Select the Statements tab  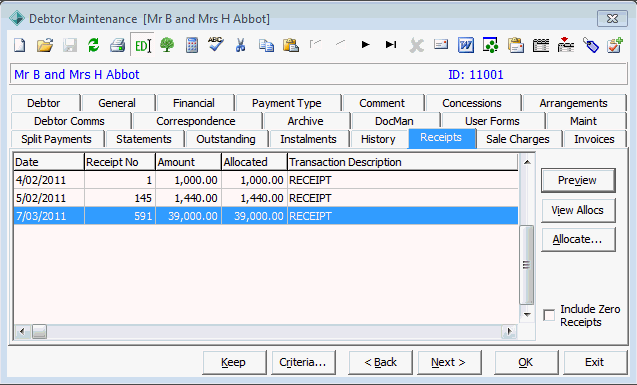tap(145, 139)
